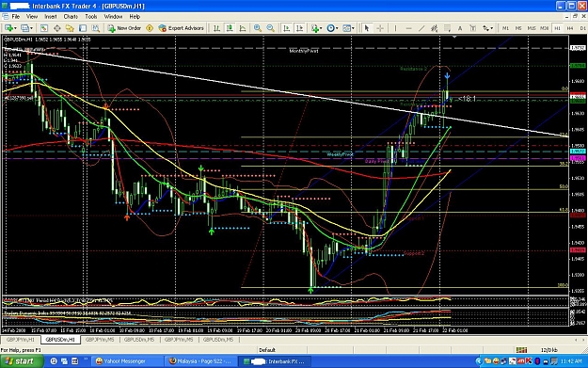This screenshot has width=588, height=368.
Task: Click the date time scale below chart
Action: pyautogui.click(x=285, y=330)
